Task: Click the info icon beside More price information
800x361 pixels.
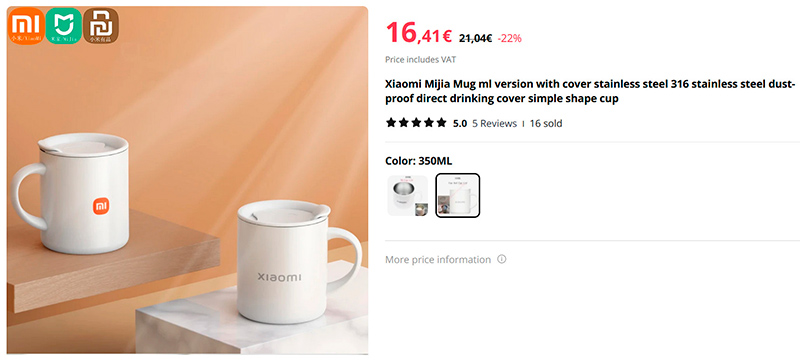Action: pyautogui.click(x=502, y=259)
